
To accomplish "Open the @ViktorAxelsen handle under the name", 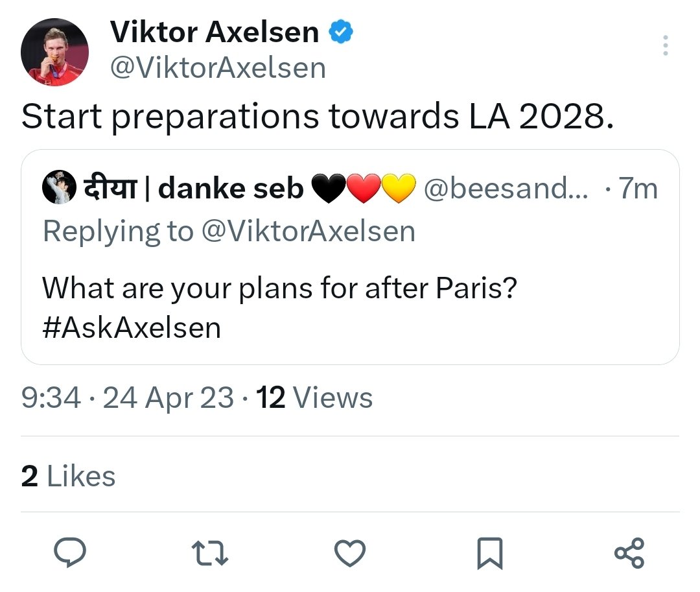I will coord(218,67).
